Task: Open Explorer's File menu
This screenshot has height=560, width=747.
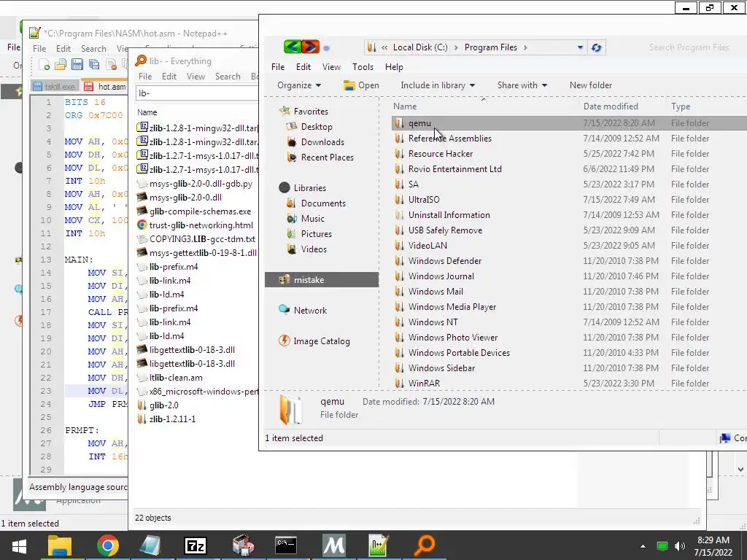Action: 278,67
